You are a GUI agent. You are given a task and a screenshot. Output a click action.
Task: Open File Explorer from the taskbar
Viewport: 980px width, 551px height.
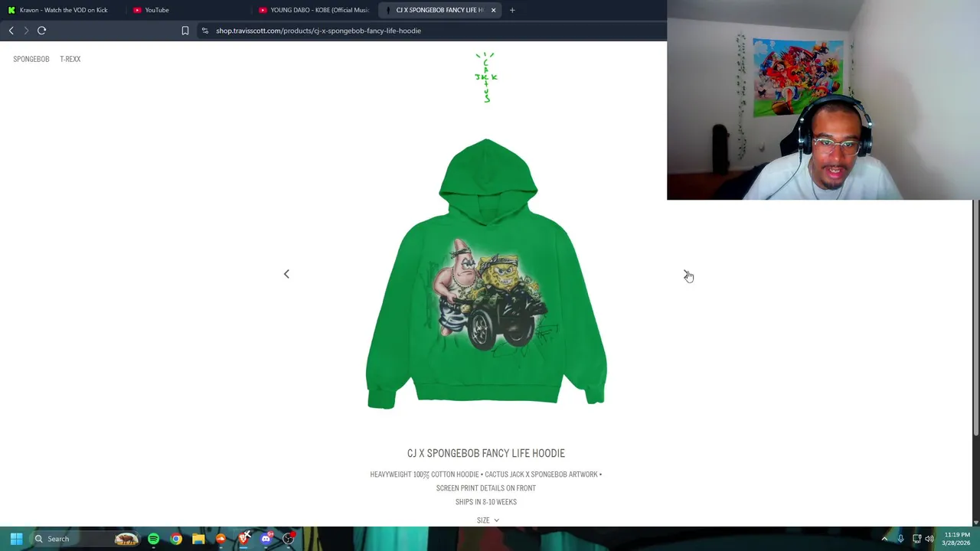(198, 539)
